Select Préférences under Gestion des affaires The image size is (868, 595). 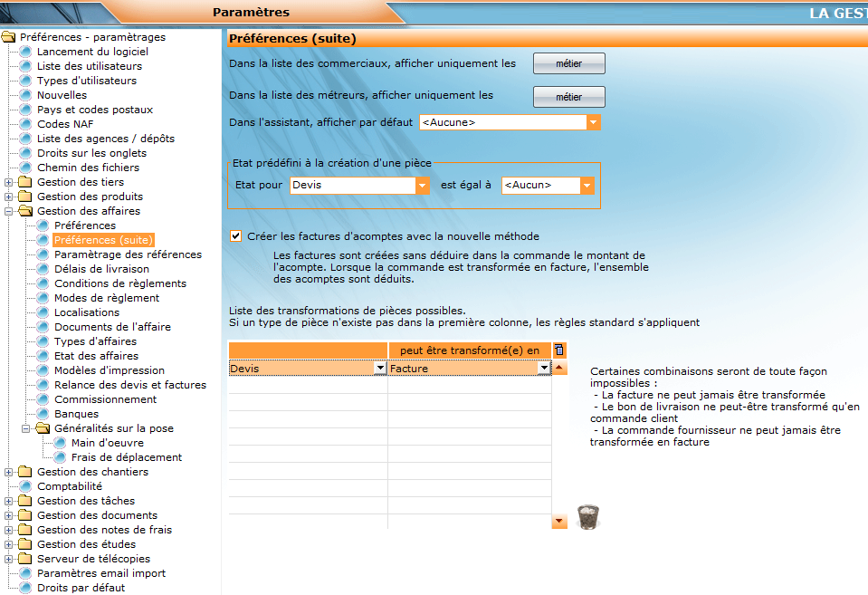coord(85,225)
